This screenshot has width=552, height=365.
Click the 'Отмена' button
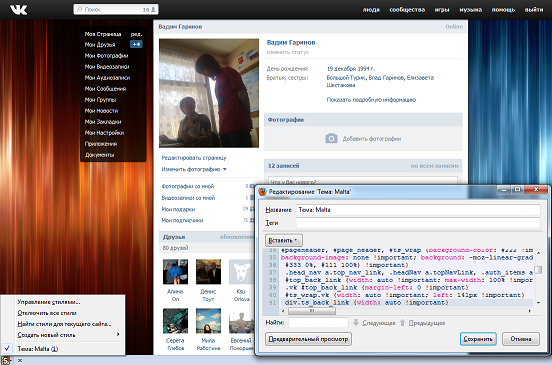(521, 339)
